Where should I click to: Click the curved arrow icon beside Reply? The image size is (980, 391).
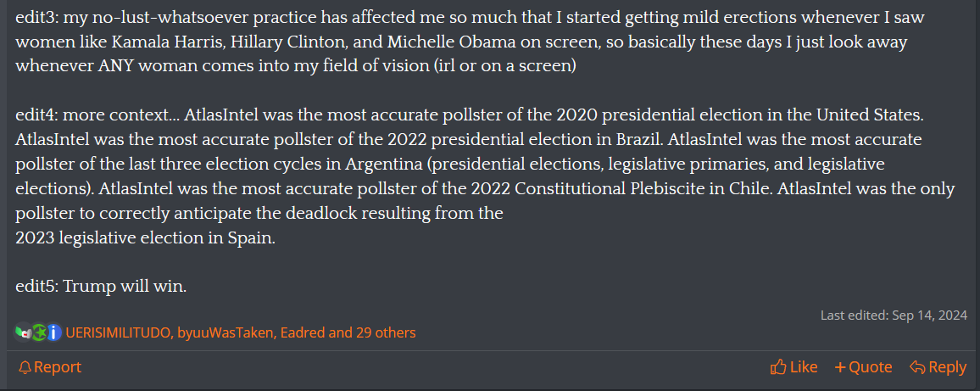(917, 367)
